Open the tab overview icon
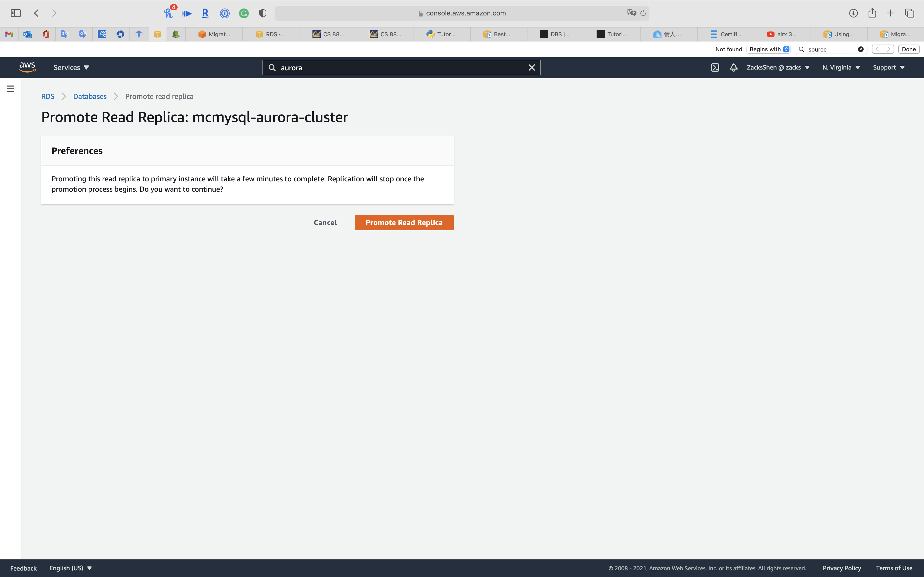Viewport: 924px width, 577px height. pyautogui.click(x=910, y=13)
